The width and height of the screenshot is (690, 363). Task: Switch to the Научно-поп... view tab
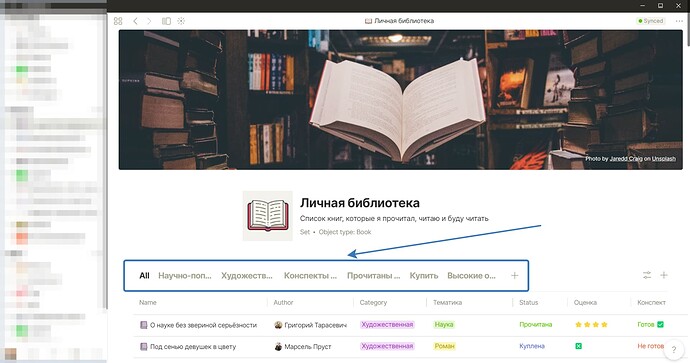pos(185,276)
